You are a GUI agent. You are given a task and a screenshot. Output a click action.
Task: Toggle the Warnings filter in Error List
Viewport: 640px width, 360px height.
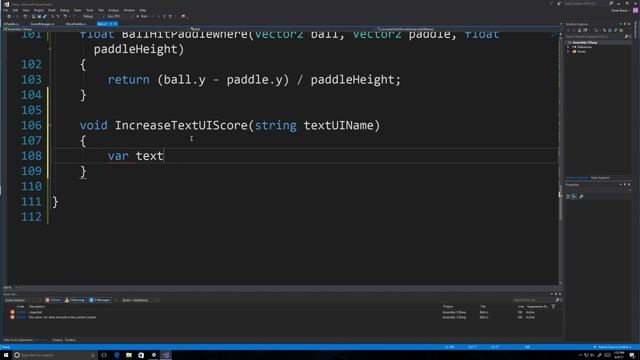[x=75, y=300]
